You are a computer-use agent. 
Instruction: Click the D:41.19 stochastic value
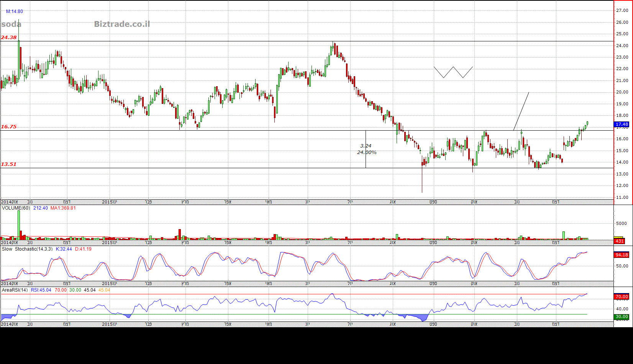(x=83, y=249)
